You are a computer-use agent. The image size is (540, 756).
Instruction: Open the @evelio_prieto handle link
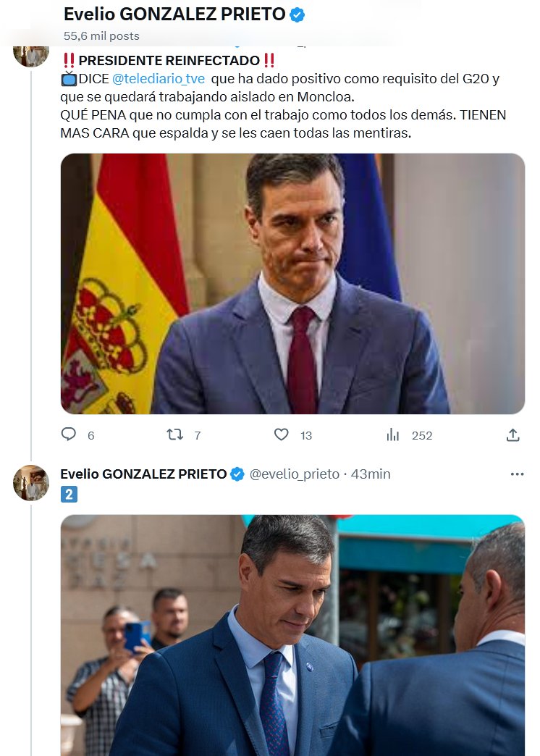294,474
